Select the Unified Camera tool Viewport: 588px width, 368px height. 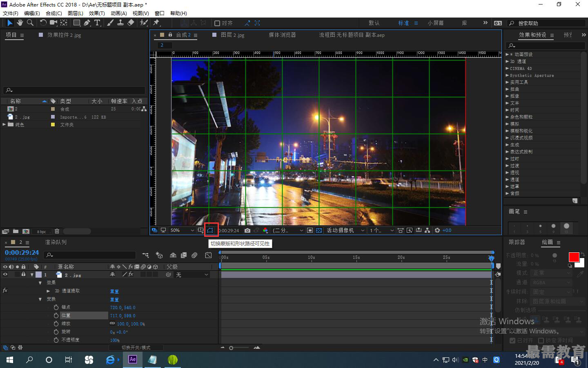click(53, 23)
